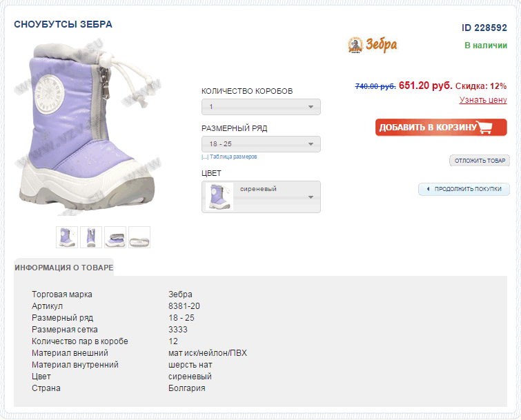Click the Сноубутсы Зебра product title
This screenshot has height=420, width=521.
click(63, 24)
